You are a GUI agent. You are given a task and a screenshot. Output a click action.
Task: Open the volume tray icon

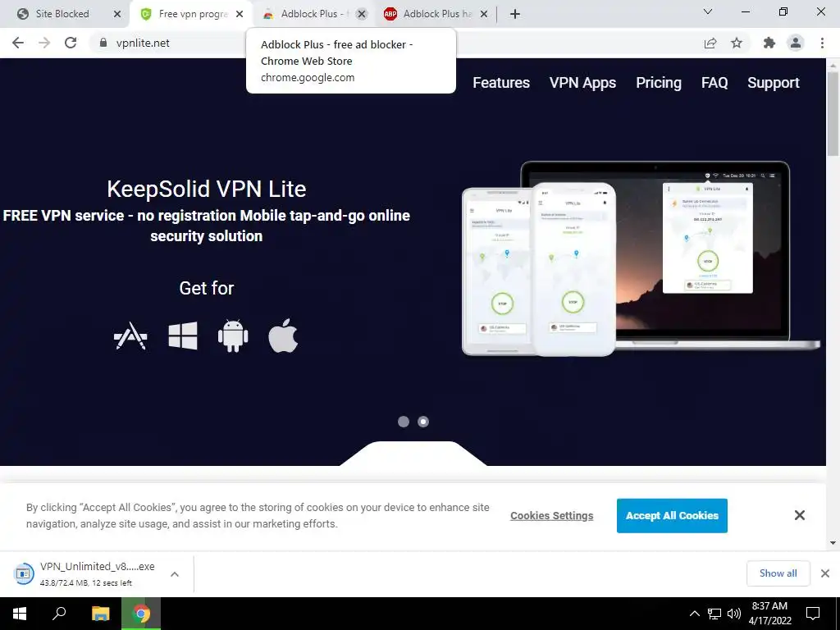tap(734, 614)
